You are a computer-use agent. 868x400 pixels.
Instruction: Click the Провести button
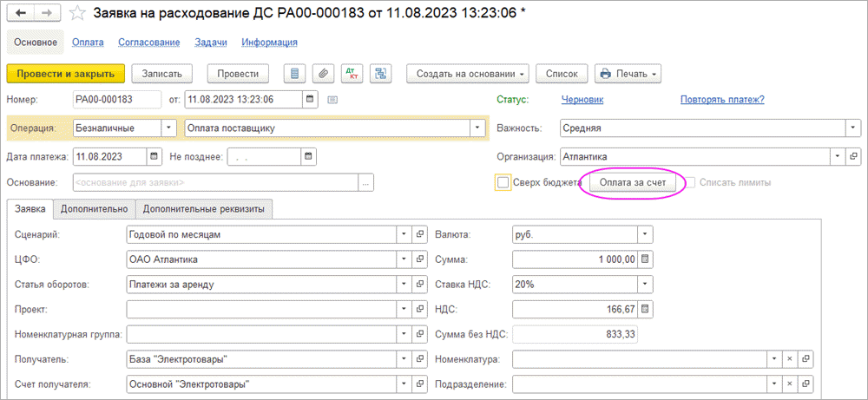238,74
